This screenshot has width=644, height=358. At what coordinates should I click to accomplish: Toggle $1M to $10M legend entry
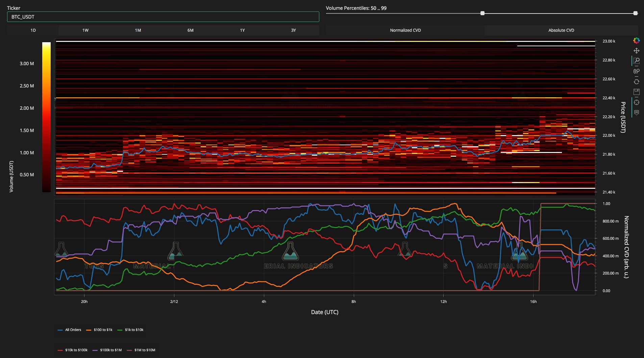point(141,350)
